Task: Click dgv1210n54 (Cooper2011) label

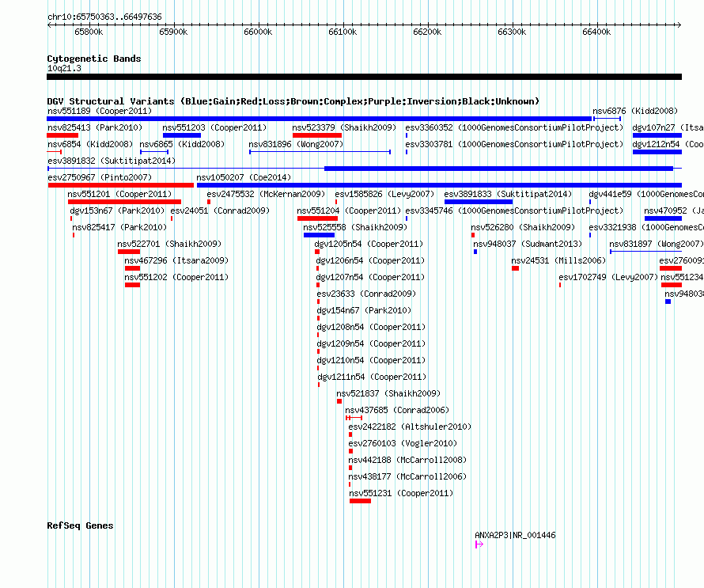Action: tap(371, 360)
